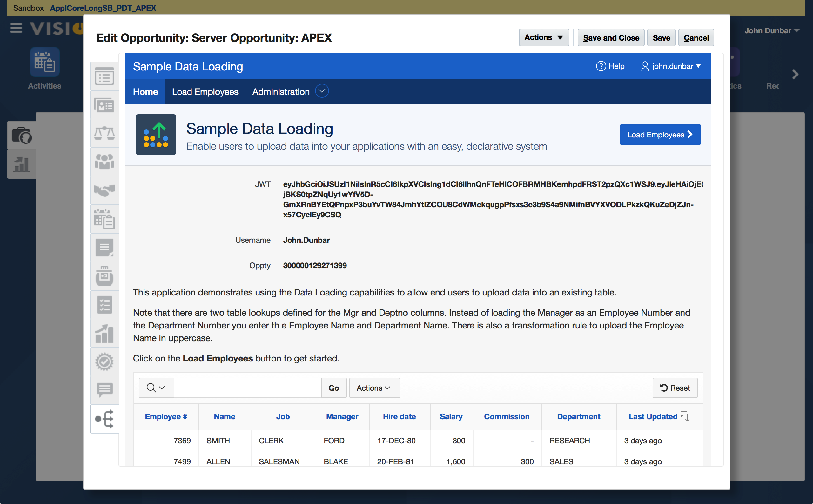813x504 pixels.
Task: Focus the report search input field
Action: 247,388
